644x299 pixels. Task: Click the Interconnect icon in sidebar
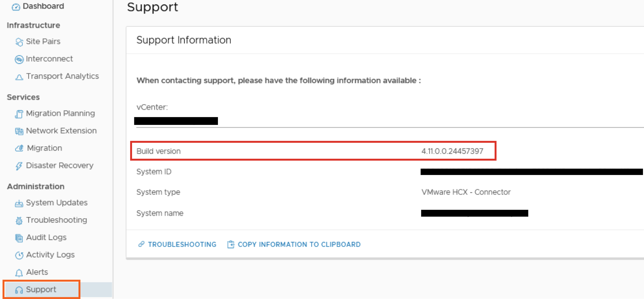(19, 60)
